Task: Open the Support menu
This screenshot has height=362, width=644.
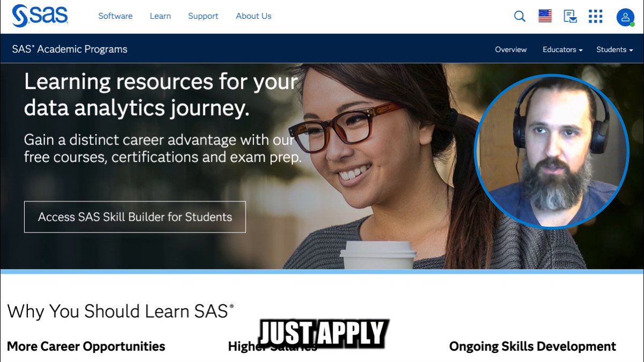Action: point(203,16)
